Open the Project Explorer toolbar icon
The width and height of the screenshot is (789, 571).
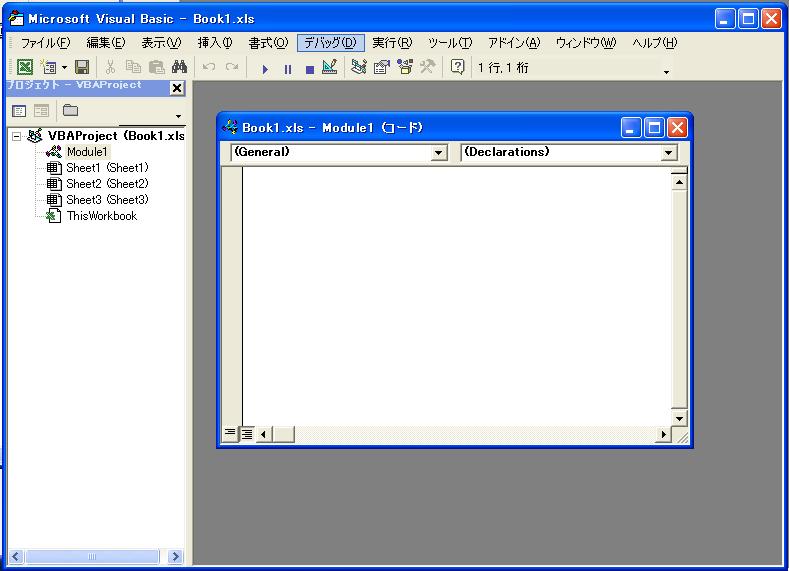tap(359, 67)
